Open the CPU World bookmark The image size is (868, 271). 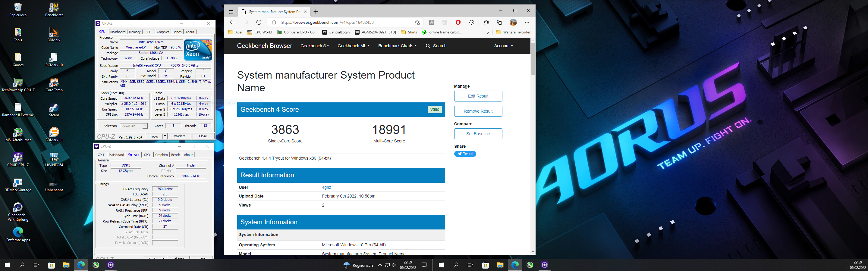point(259,32)
